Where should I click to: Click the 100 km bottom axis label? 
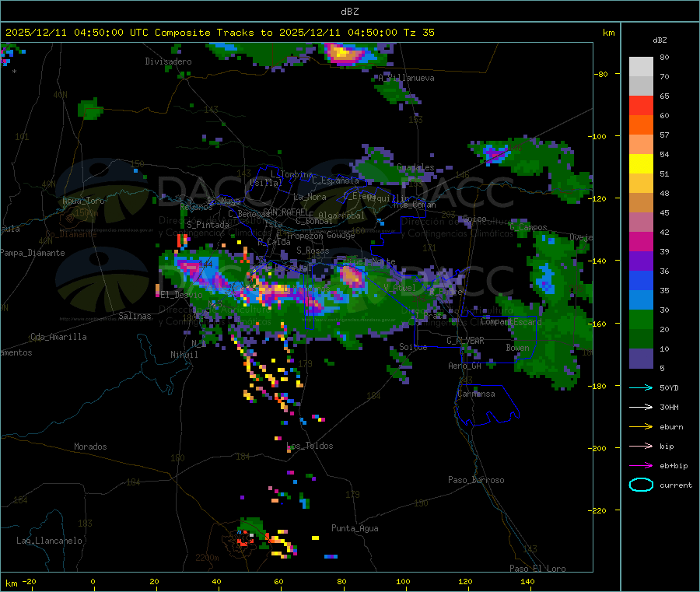click(x=403, y=581)
